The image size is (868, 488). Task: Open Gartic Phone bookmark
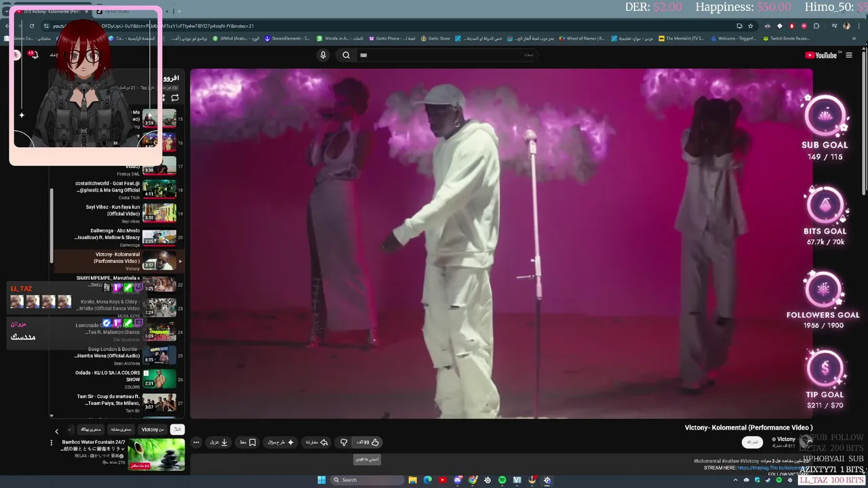tap(393, 39)
